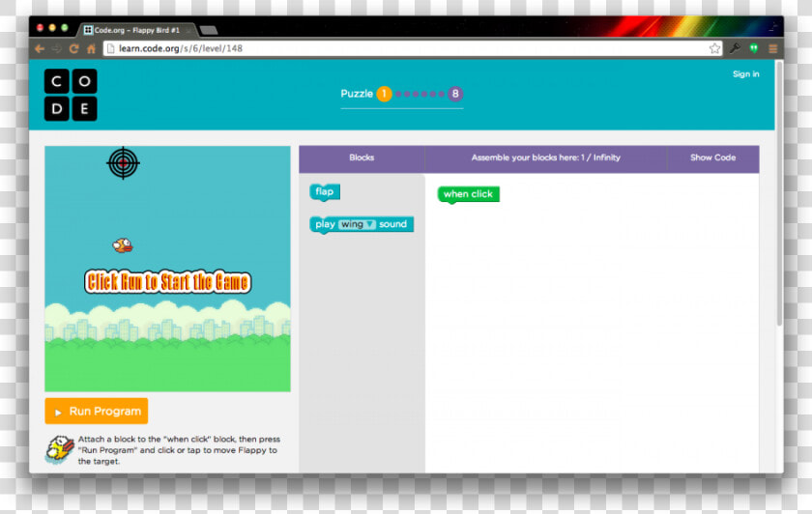Click the second puzzle progress dot
This screenshot has width=812, height=514.
[407, 95]
